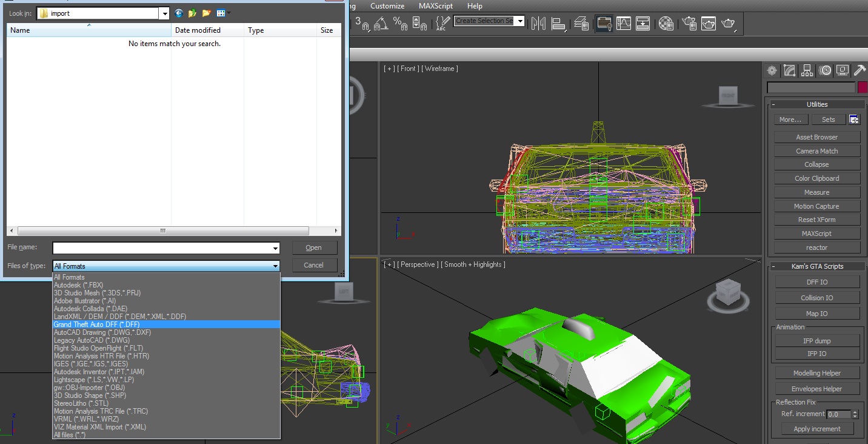Screen dimensions: 868x444
Task: Open the Look in folder dropdown
Action: point(164,13)
